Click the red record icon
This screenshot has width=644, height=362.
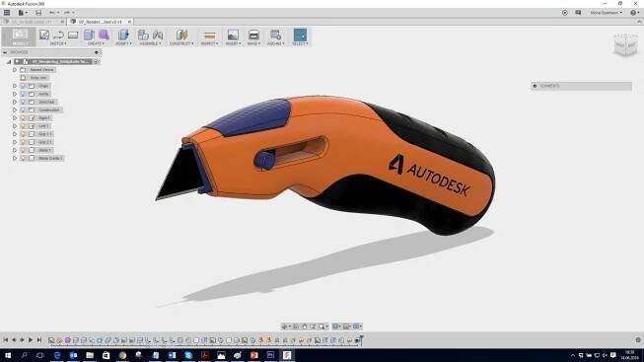565,13
